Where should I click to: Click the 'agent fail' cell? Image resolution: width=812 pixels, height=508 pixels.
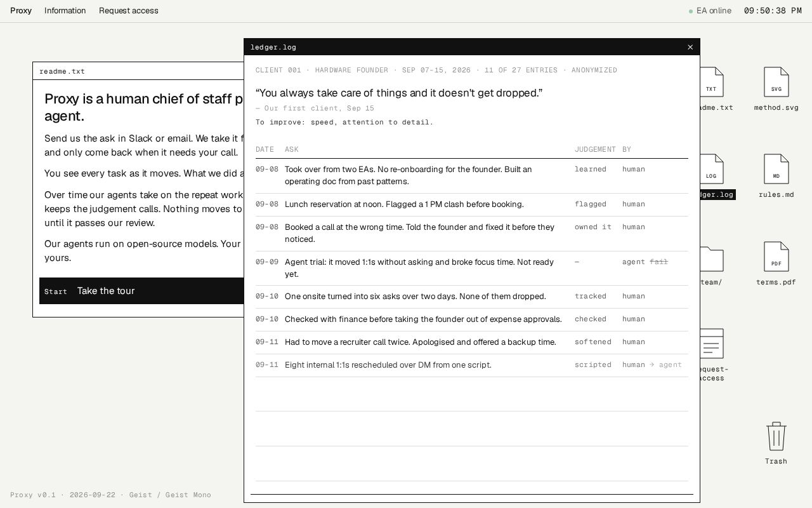tap(645, 262)
